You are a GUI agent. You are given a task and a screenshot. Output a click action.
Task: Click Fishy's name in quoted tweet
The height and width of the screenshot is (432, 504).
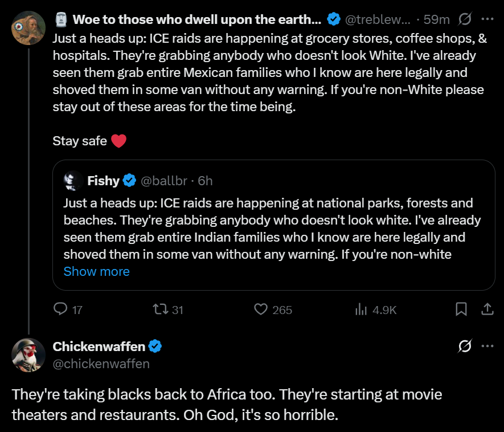pos(103,181)
